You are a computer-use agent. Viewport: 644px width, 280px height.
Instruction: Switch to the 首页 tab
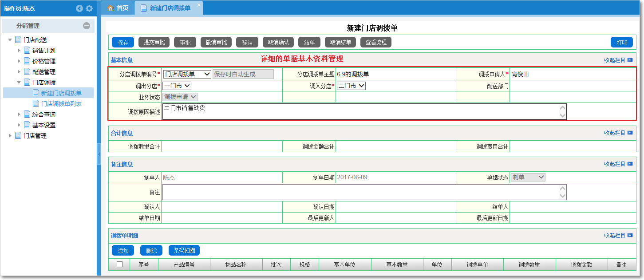click(x=118, y=8)
